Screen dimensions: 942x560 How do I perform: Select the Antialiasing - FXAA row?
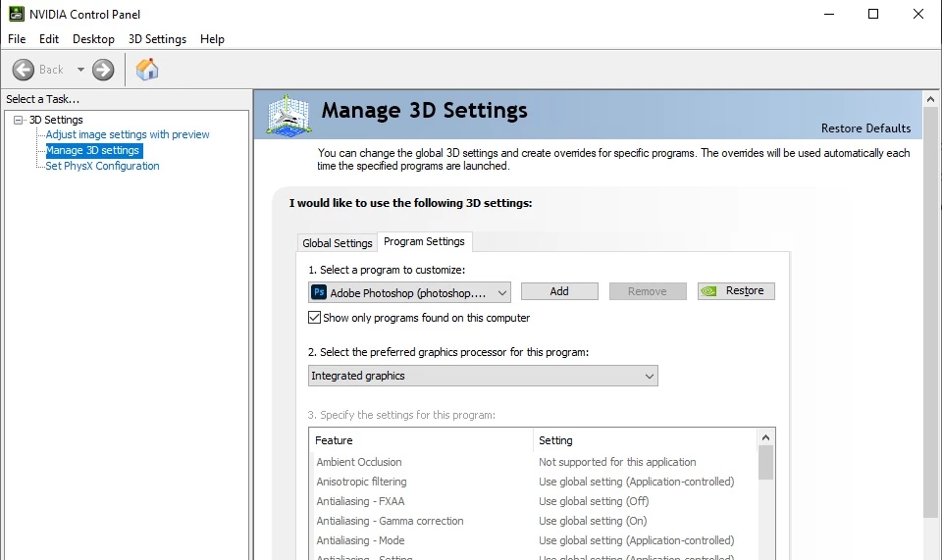pyautogui.click(x=534, y=501)
